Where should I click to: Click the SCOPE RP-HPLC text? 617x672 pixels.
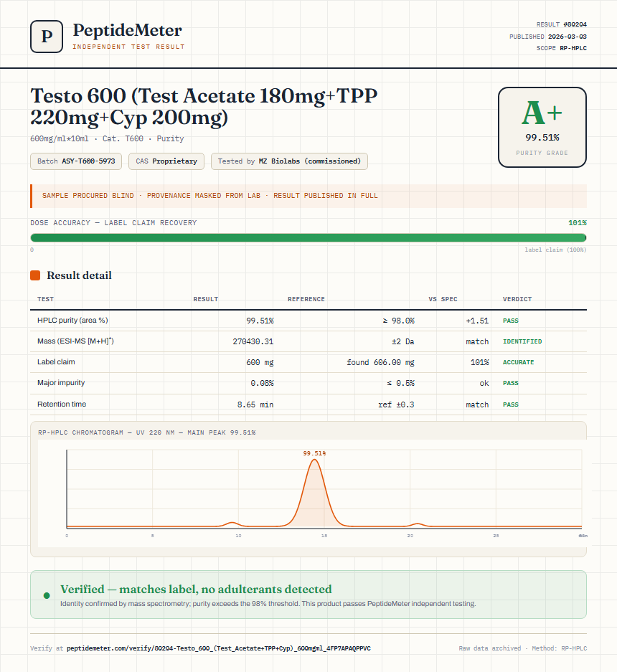[561, 48]
